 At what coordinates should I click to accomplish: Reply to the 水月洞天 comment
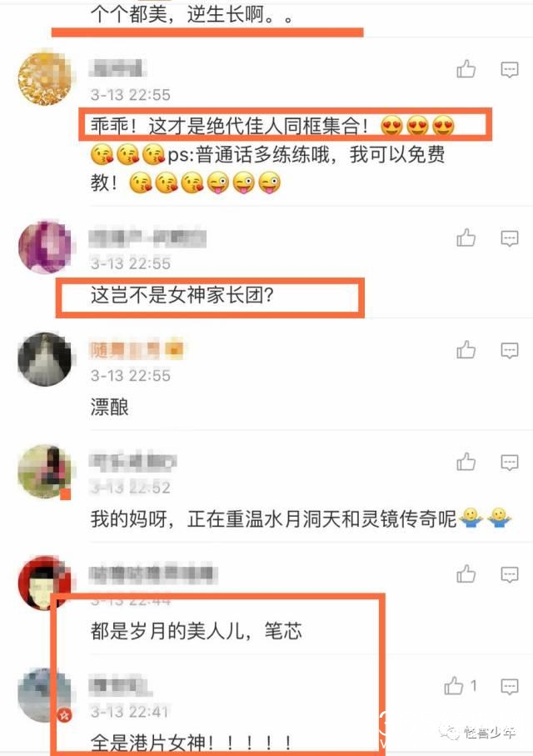510,463
